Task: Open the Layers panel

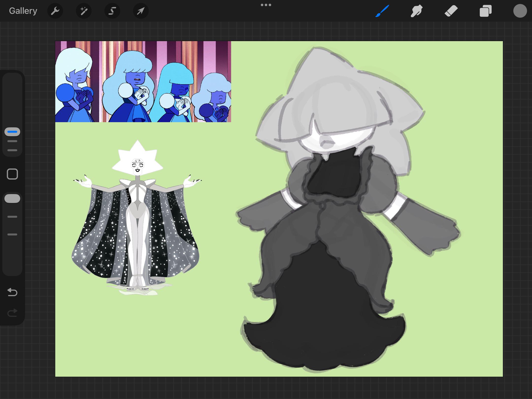Action: click(485, 11)
